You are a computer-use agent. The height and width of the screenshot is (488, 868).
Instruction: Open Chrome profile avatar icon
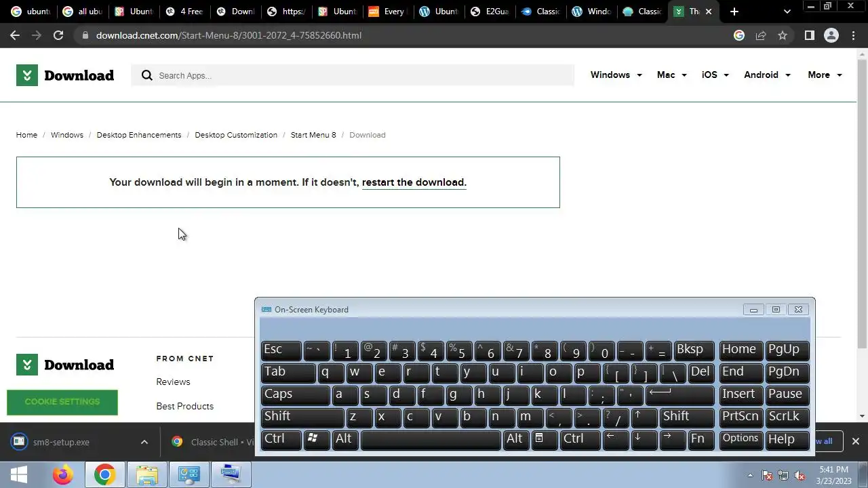point(831,35)
